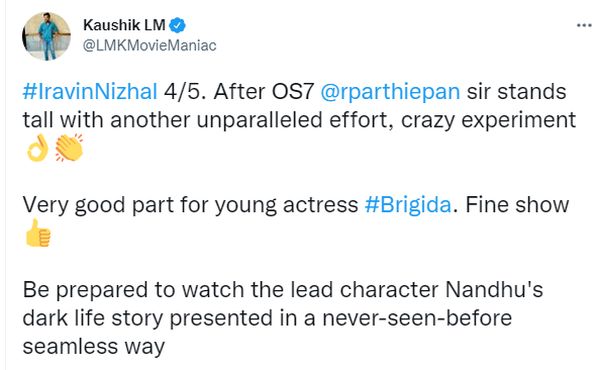
Task: Follow the #Brigida hashtag link
Action: (408, 205)
